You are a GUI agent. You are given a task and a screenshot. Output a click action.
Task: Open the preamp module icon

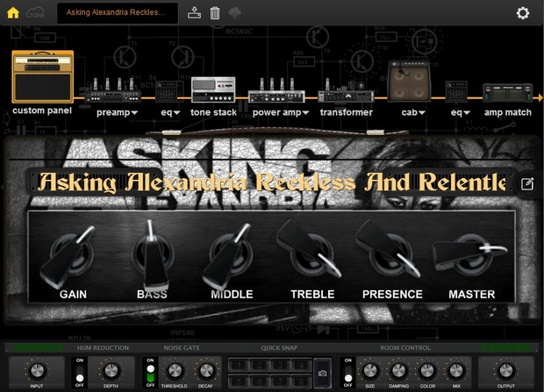point(113,91)
